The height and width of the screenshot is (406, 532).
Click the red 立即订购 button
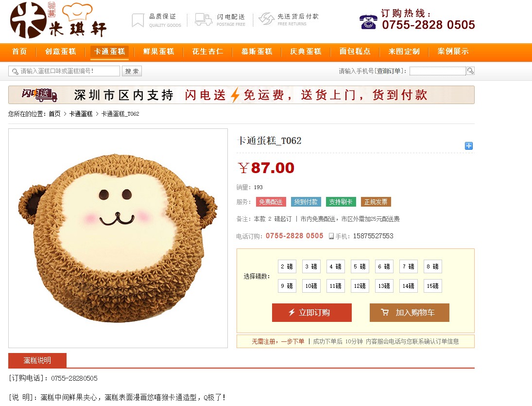(312, 313)
